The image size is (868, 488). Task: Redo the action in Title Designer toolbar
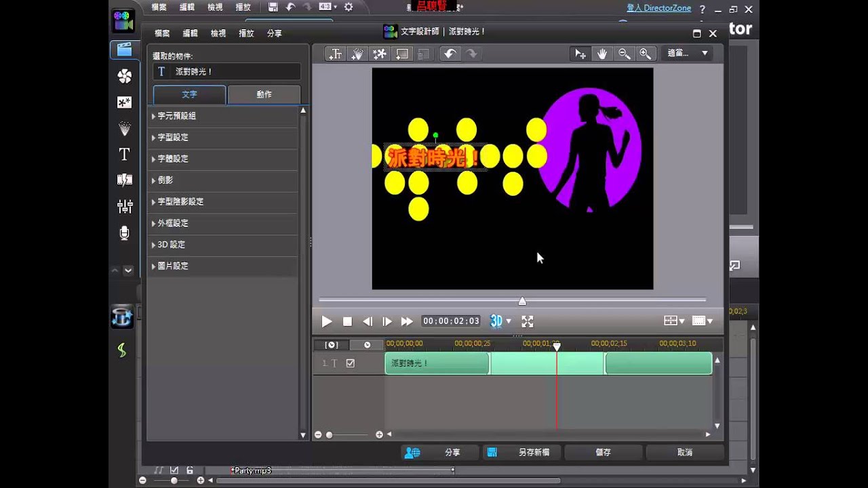[471, 54]
